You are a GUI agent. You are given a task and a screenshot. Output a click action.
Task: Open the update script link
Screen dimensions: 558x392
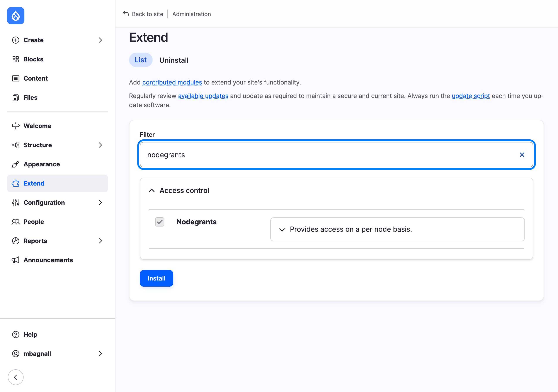click(x=471, y=96)
